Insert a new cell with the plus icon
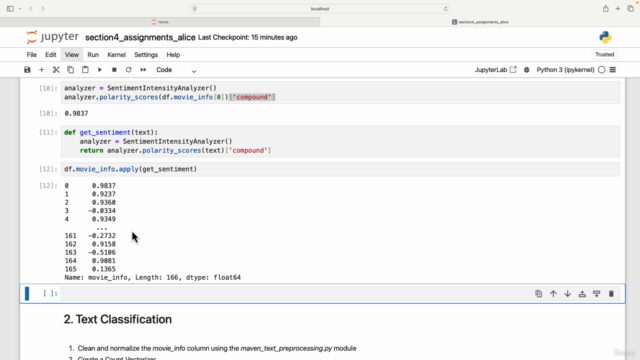Viewport: 640px width, 360px height. tap(42, 70)
